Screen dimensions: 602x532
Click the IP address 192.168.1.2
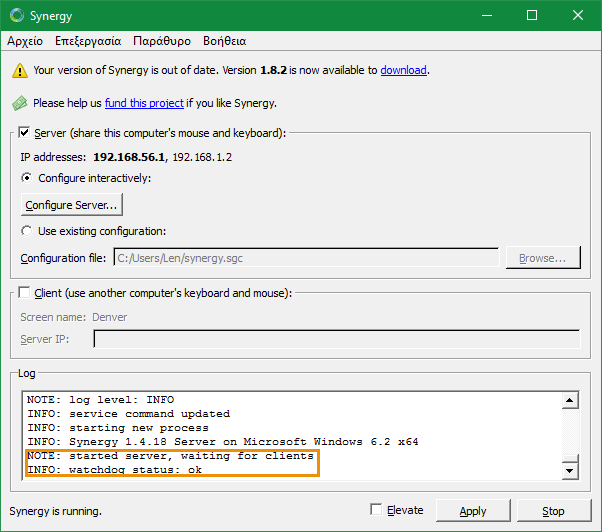[202, 157]
